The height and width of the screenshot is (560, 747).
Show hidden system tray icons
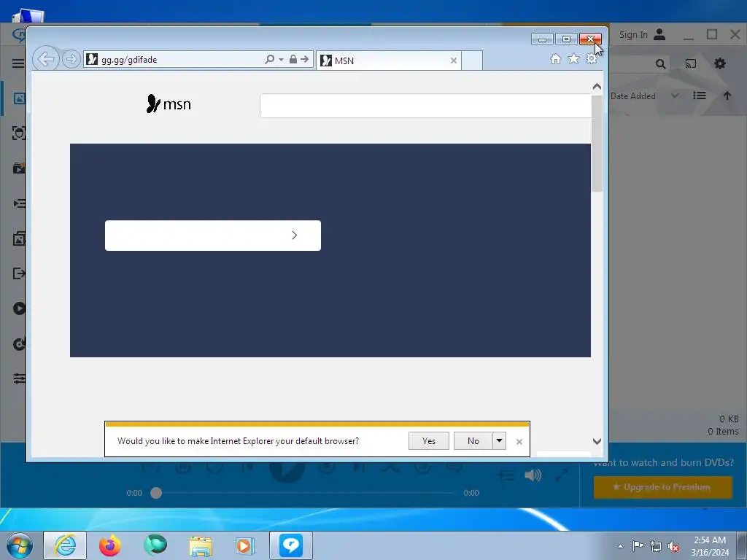[620, 546]
